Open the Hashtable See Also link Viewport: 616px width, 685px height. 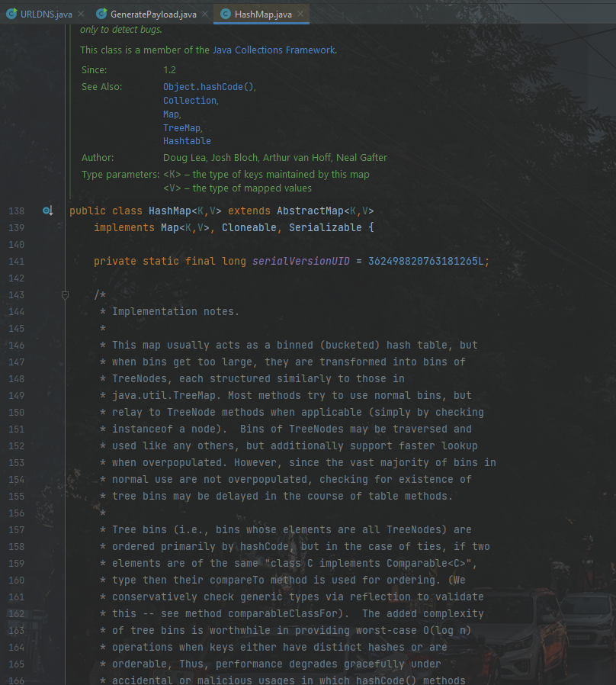pyautogui.click(x=187, y=141)
